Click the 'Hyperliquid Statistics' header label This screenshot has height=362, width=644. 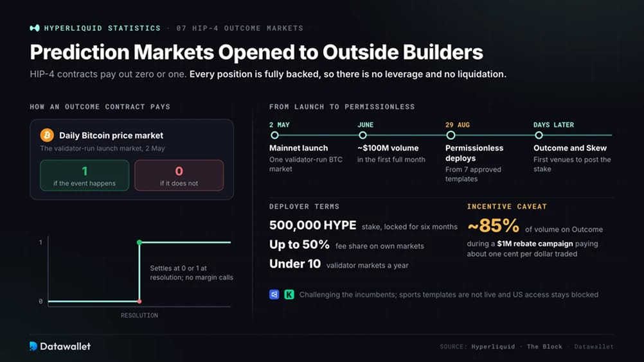click(102, 28)
